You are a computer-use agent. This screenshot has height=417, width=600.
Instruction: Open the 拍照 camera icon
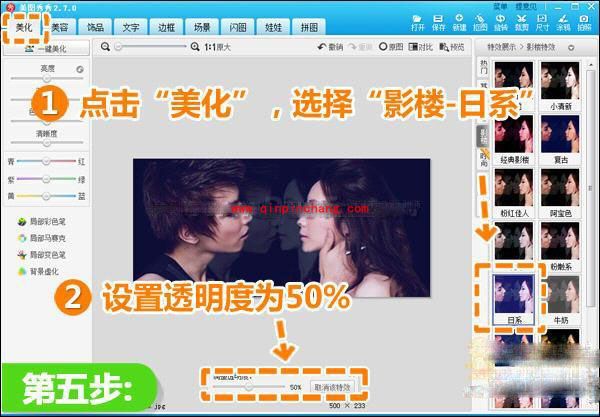click(584, 23)
